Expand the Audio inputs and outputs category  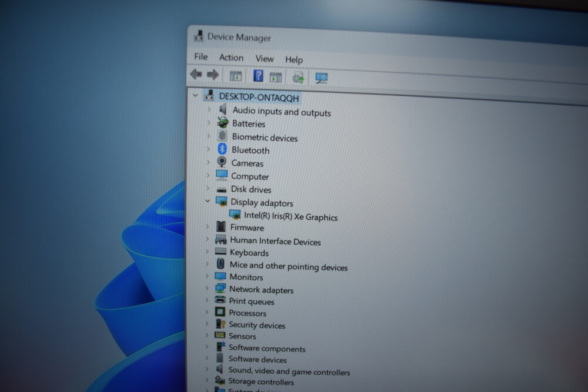209,109
